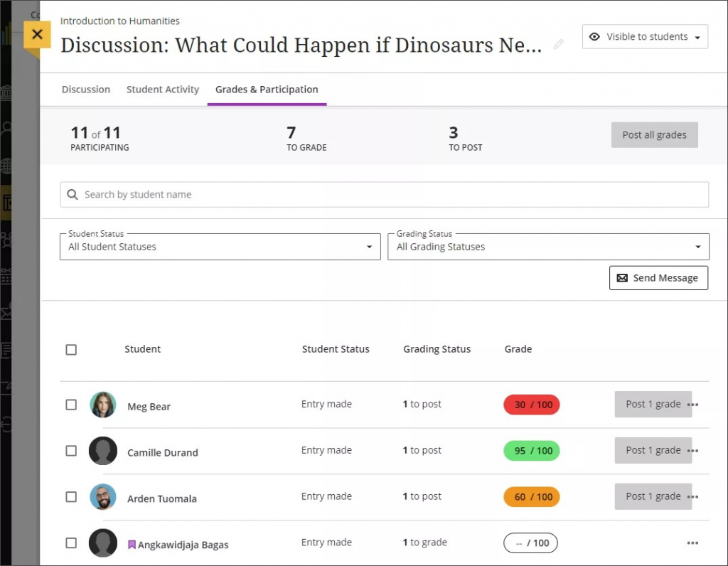Open the pencil edit icon beside the discussion title
Viewport: 728px width, 566px height.
click(x=559, y=44)
